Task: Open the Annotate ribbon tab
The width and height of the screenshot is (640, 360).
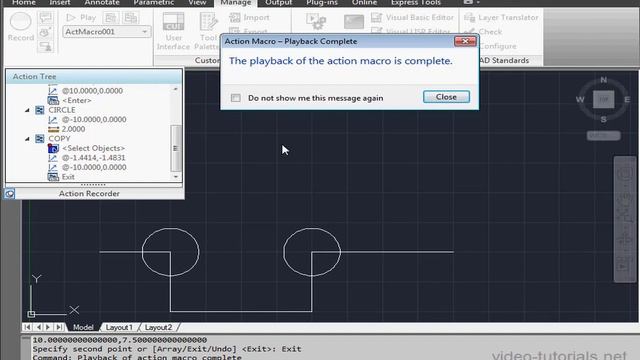Action: (x=102, y=3)
